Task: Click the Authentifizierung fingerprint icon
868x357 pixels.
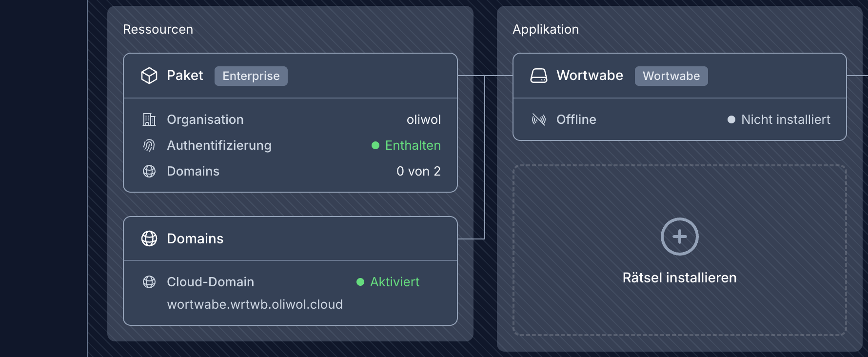Action: coord(149,145)
